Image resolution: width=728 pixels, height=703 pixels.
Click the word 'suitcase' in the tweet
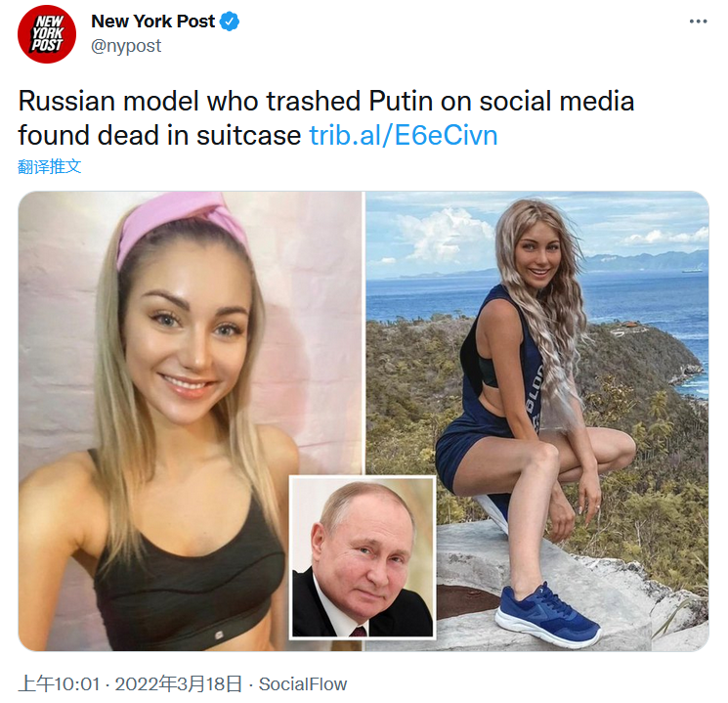point(249,135)
